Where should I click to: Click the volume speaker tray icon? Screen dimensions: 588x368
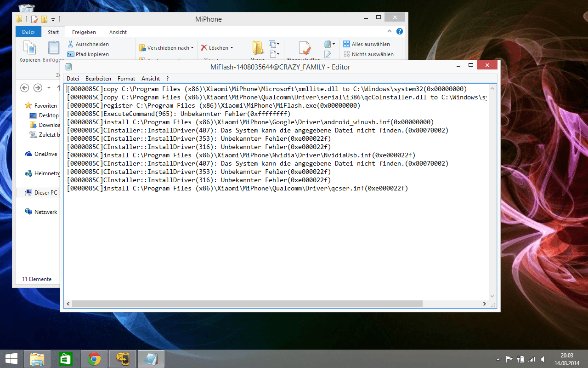[x=543, y=359]
